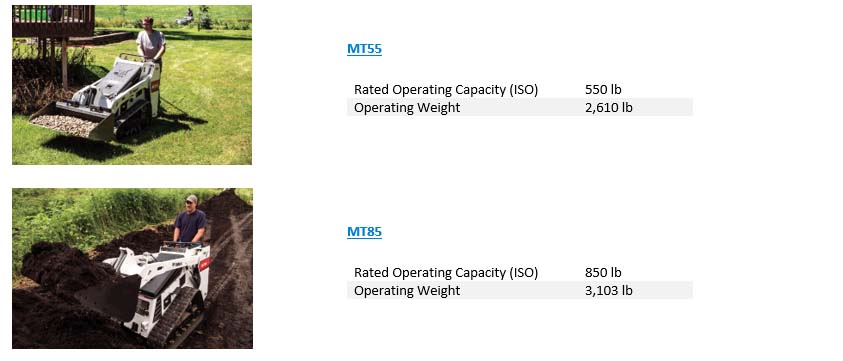Viewport: 843px width, 361px height.
Task: Click MT85 Operating Weight row label
Action: pos(407,291)
